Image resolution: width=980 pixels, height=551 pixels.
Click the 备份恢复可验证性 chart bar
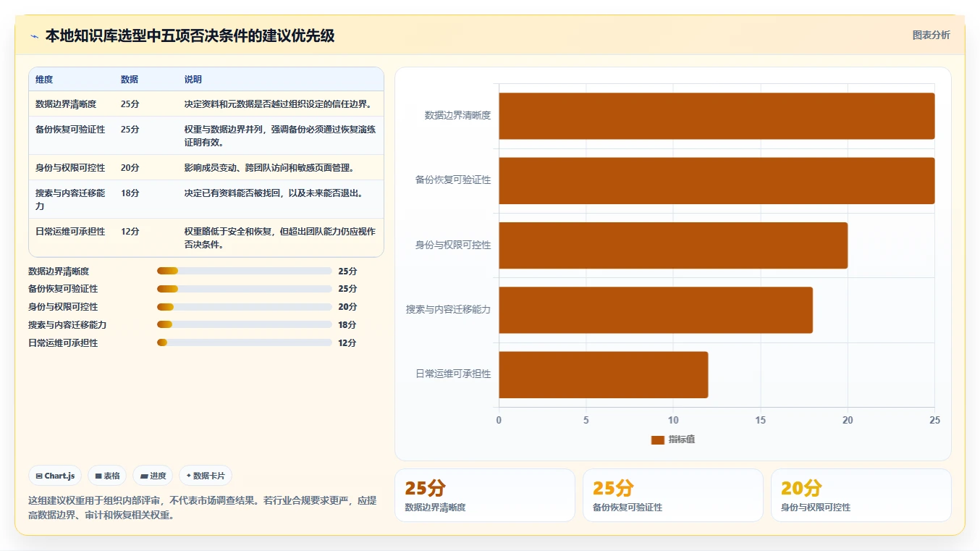[x=717, y=180]
